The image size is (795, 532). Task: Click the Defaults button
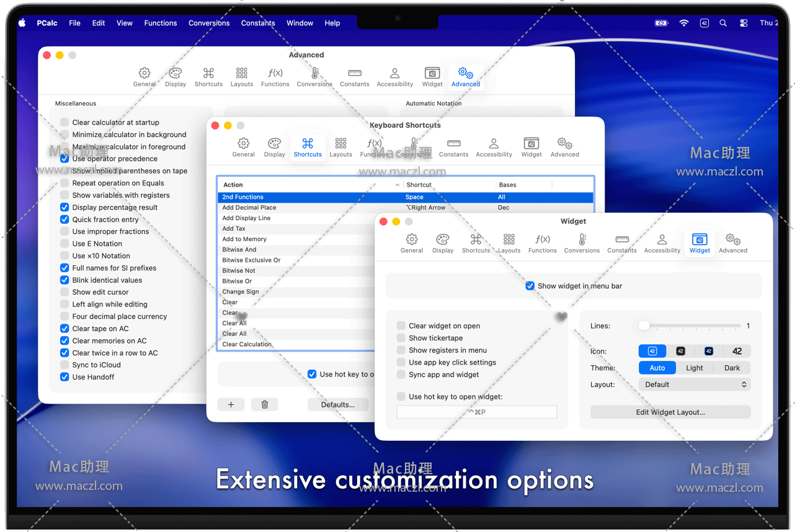[x=337, y=404]
